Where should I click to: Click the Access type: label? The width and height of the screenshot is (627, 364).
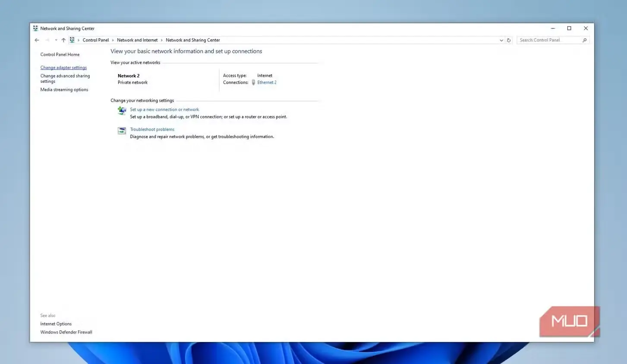pos(235,75)
